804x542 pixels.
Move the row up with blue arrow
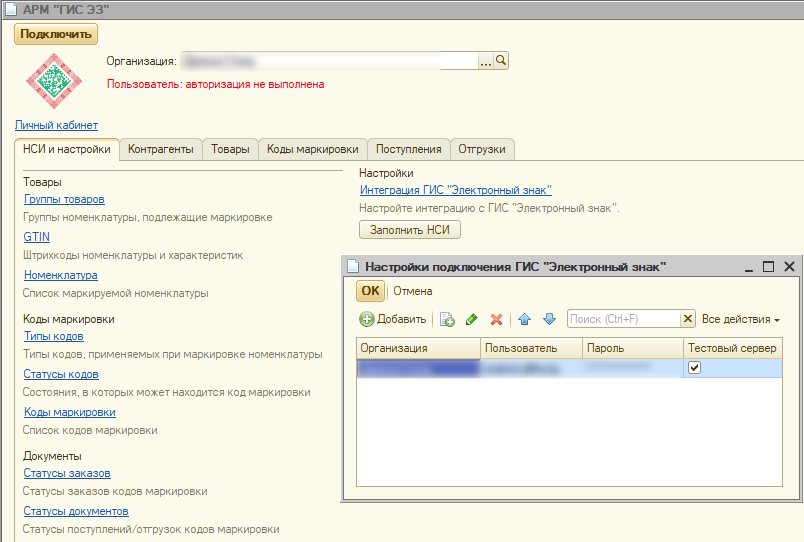tap(525, 319)
